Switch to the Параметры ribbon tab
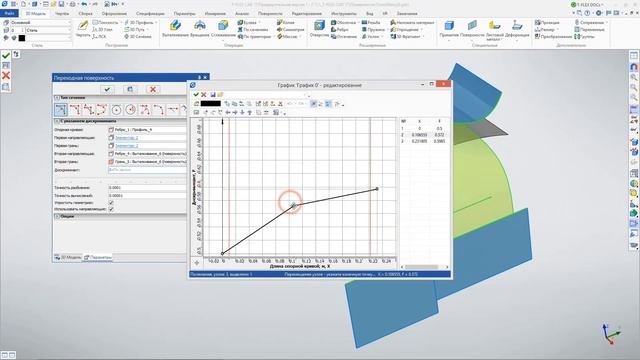The image size is (640, 360). point(184,13)
